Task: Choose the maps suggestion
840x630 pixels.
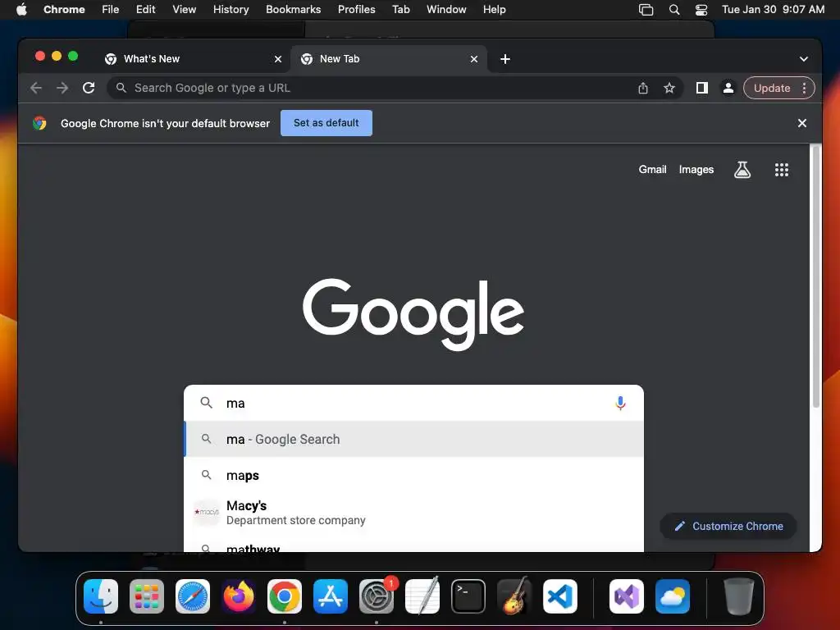Action: pyautogui.click(x=413, y=475)
